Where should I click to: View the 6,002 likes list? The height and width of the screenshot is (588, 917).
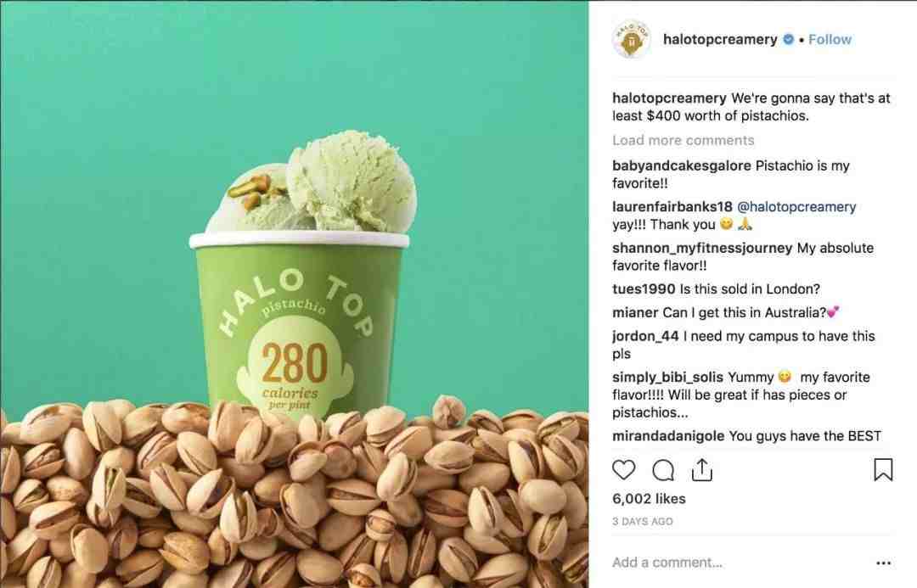(649, 499)
